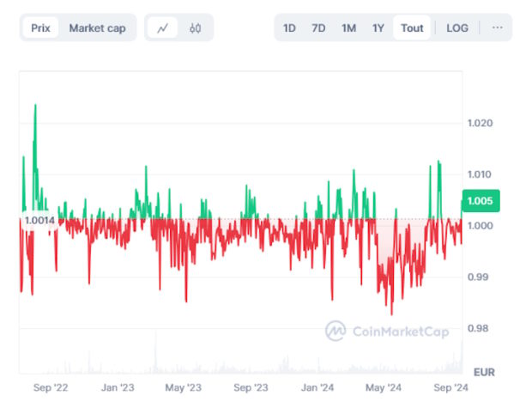532x414 pixels.
Task: Click the May '23 date label
Action: pyautogui.click(x=184, y=387)
